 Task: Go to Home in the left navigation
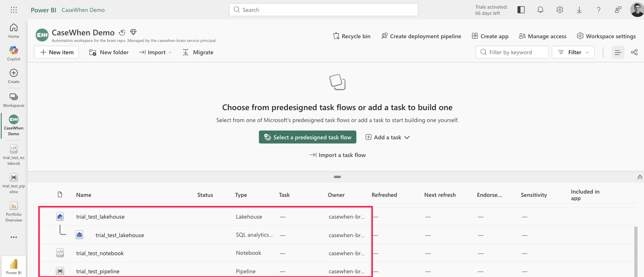14,31
